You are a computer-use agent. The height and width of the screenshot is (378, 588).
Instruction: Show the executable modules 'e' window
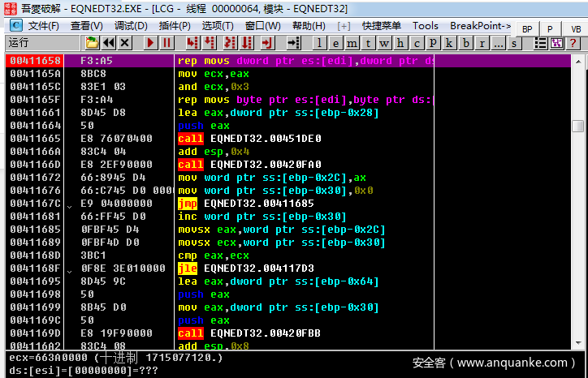coord(336,42)
